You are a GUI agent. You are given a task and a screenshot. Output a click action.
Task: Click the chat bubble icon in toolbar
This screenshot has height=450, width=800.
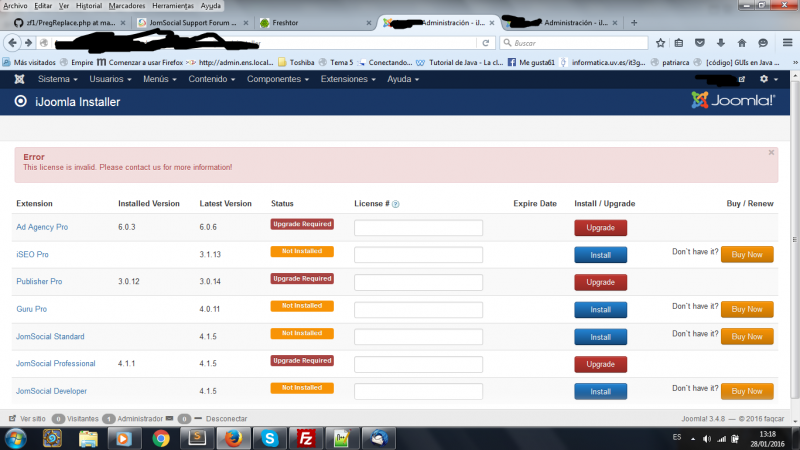point(763,43)
